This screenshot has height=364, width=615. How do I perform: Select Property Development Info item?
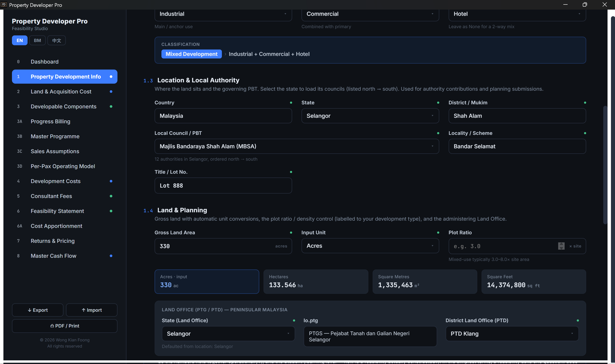(64, 77)
